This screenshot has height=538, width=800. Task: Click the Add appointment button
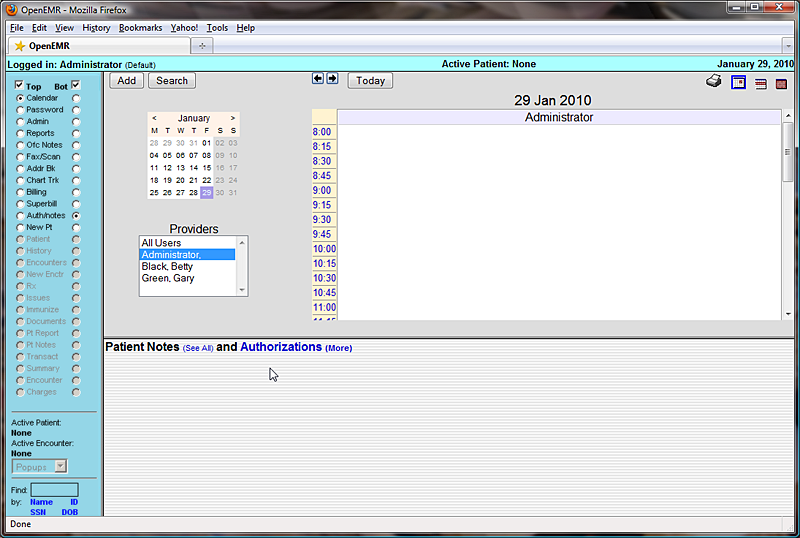pos(127,81)
